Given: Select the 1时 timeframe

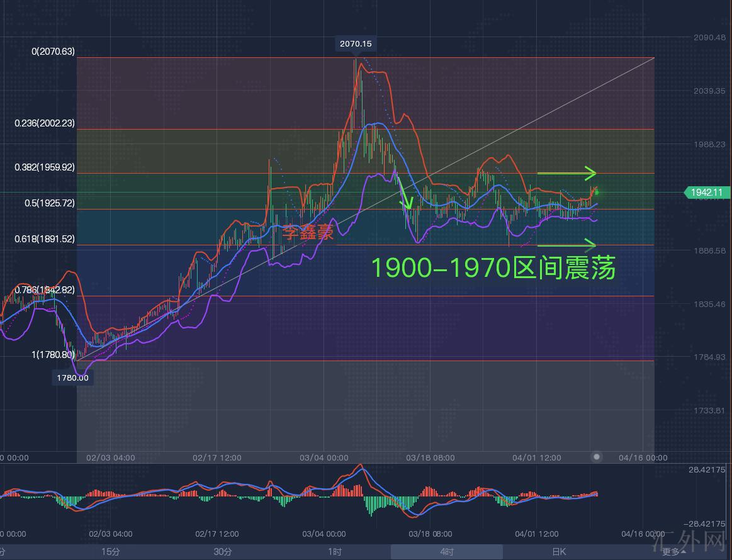Looking at the screenshot, I should click(334, 552).
